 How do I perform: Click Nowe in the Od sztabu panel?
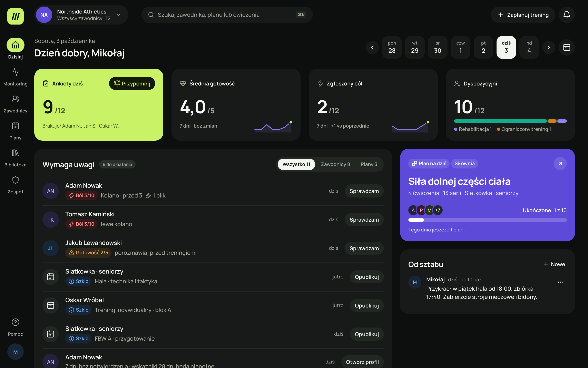pyautogui.click(x=554, y=264)
